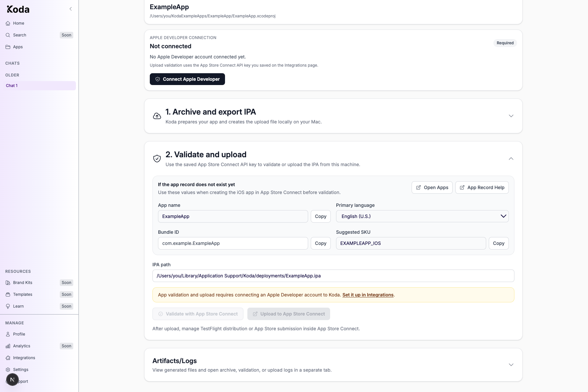The height and width of the screenshot is (392, 588).
Task: Click the Suggested SKU field
Action: click(411, 243)
